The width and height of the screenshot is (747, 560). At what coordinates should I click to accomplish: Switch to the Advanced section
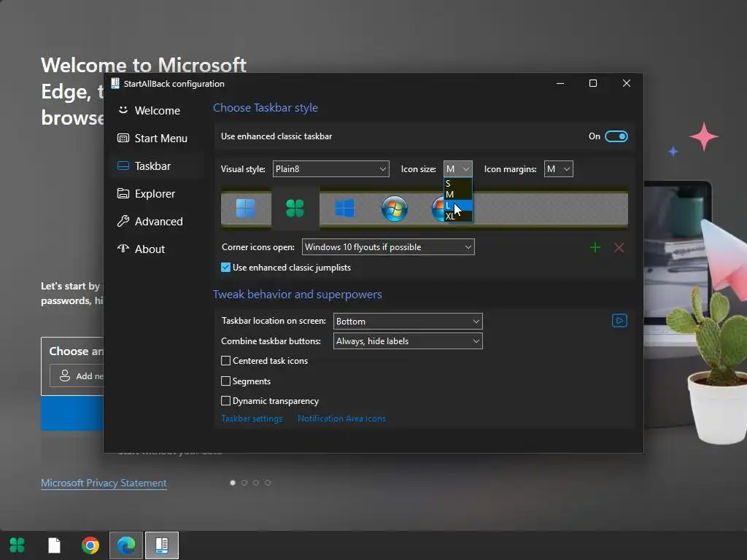click(156, 221)
